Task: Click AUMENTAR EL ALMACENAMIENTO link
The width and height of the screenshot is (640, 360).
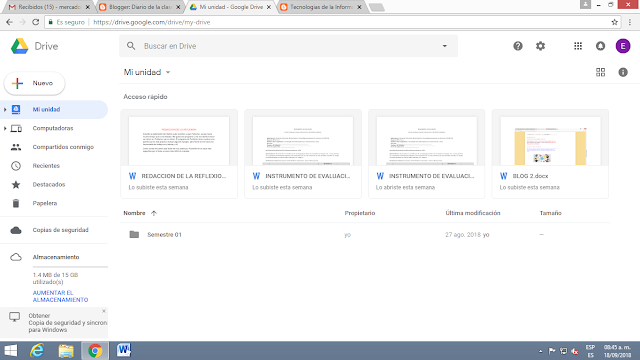Action: 60,296
